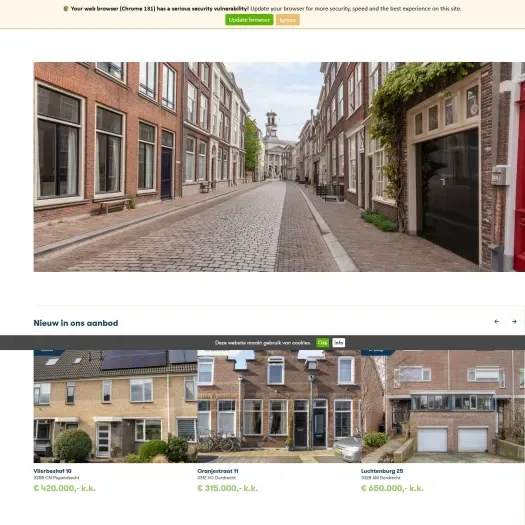The image size is (525, 525).
Task: Click the address line under Luchtenburg 25
Action: (381, 478)
